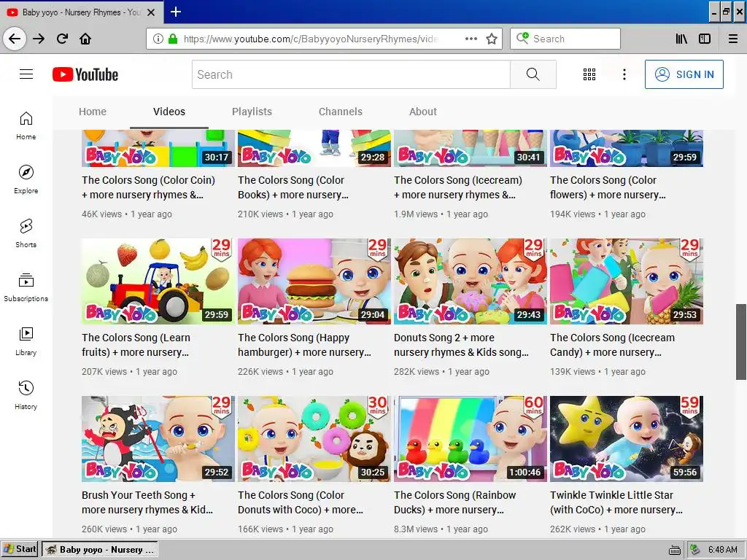Play the Rainbow Ducks video thumbnail
The image size is (747, 560).
(x=471, y=439)
